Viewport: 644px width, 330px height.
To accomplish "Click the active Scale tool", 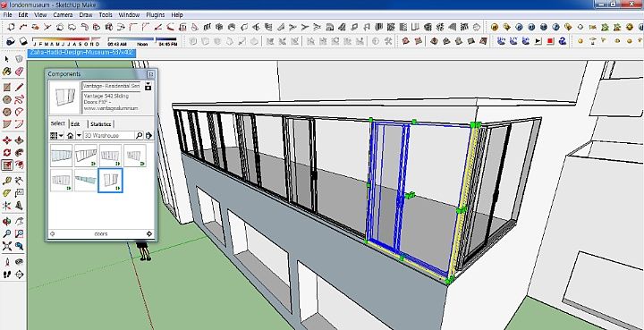I will coord(7,165).
